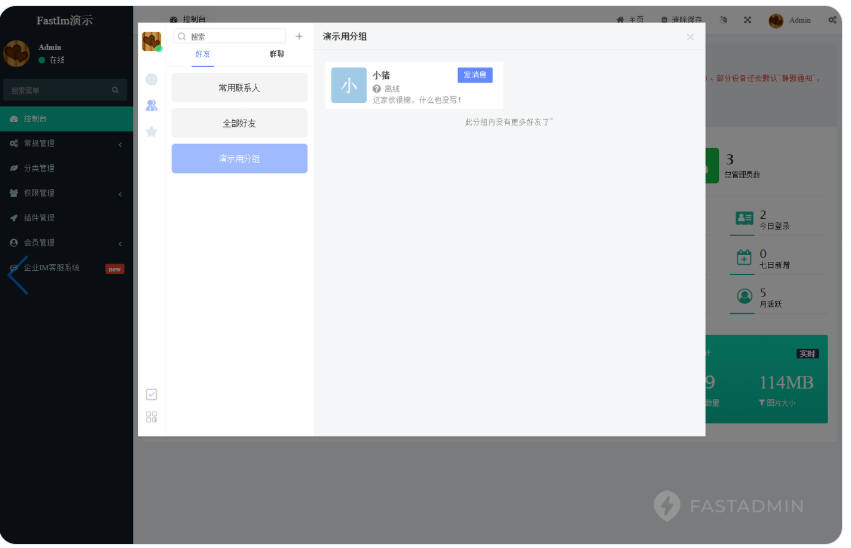Image resolution: width=851 pixels, height=548 pixels.
Task: Open the settings gears icon top right
Action: coord(832,20)
